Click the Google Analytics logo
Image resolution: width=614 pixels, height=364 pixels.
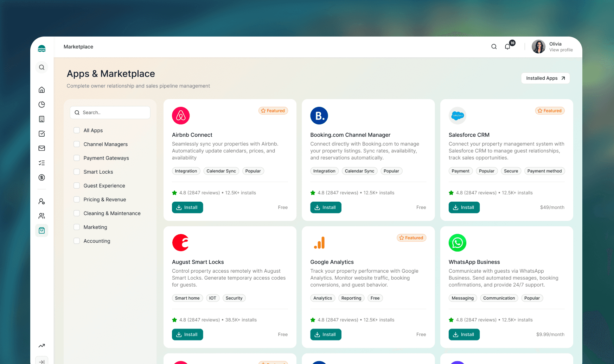tap(319, 243)
